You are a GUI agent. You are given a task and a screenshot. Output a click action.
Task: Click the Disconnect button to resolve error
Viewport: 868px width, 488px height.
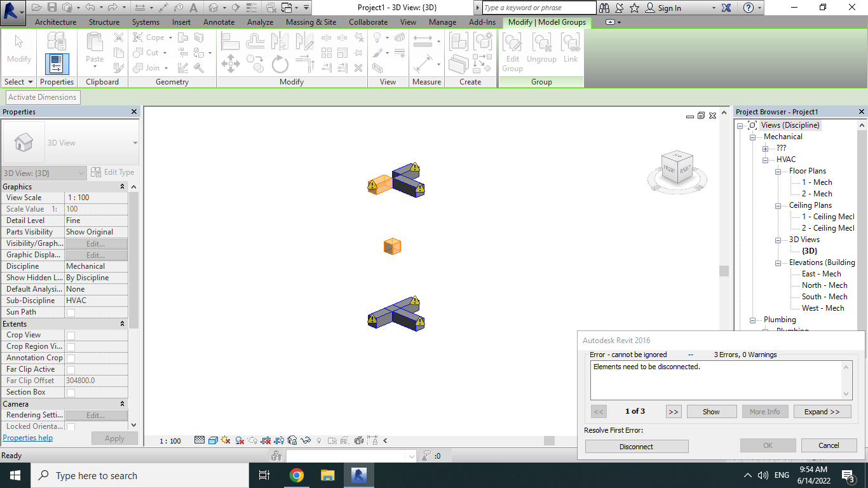(636, 446)
